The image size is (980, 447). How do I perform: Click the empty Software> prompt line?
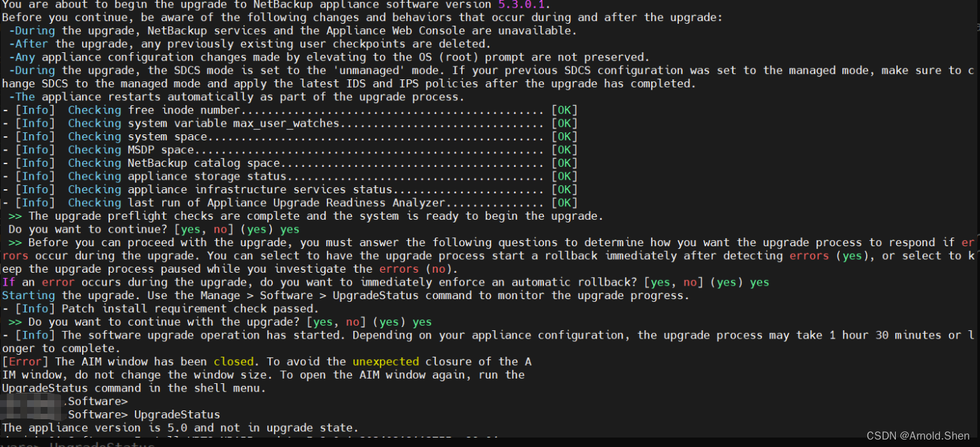pyautogui.click(x=98, y=402)
